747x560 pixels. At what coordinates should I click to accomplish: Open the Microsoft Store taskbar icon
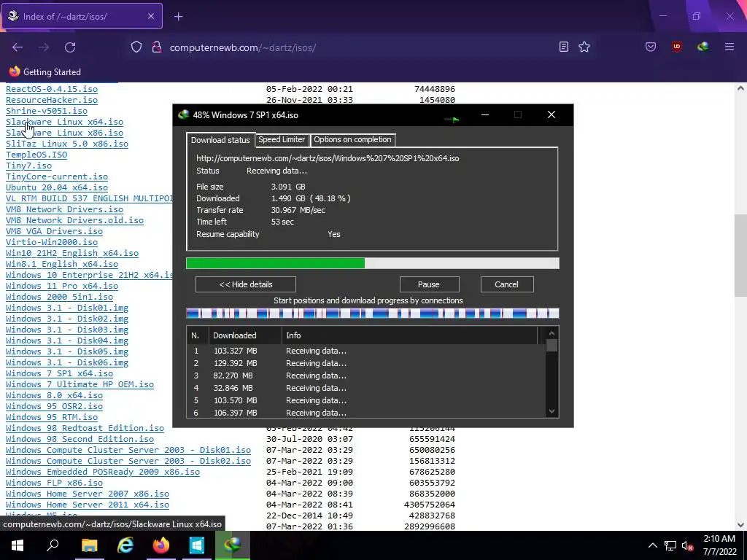196,545
